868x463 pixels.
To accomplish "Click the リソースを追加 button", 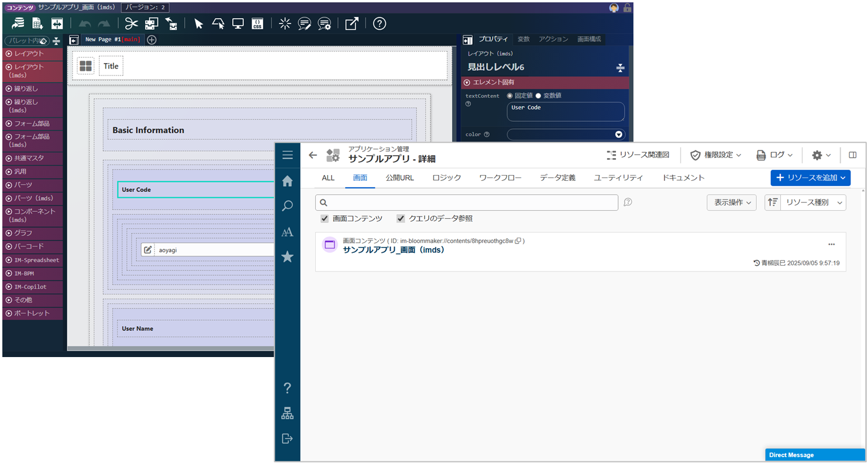I will coord(810,177).
